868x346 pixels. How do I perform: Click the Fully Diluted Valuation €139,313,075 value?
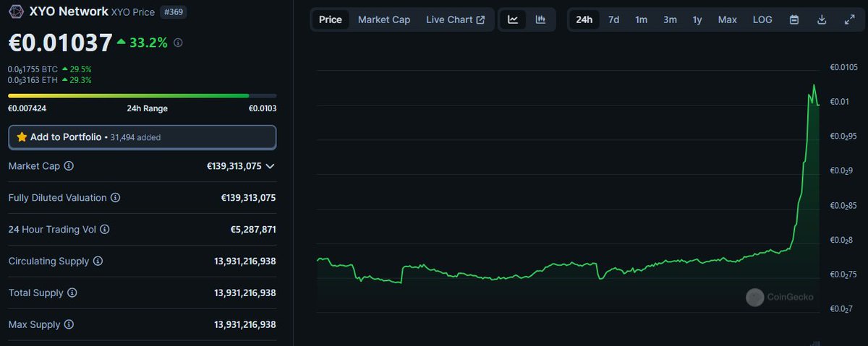click(248, 198)
